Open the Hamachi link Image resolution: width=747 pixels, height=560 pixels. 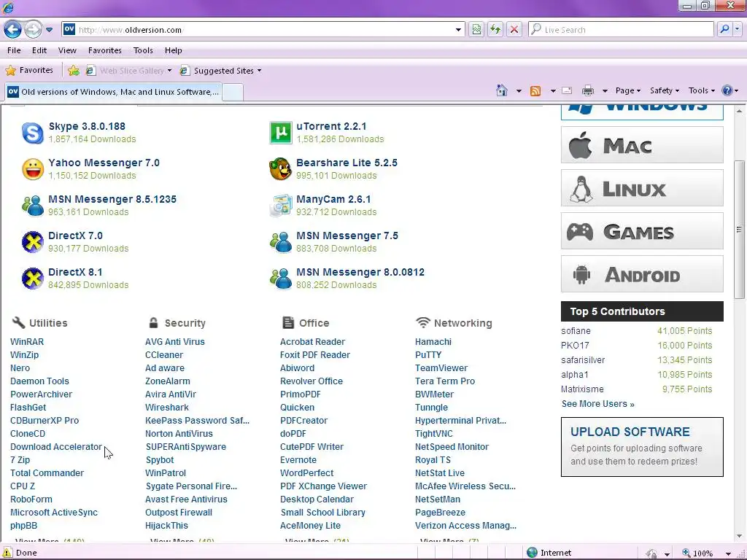click(x=433, y=342)
